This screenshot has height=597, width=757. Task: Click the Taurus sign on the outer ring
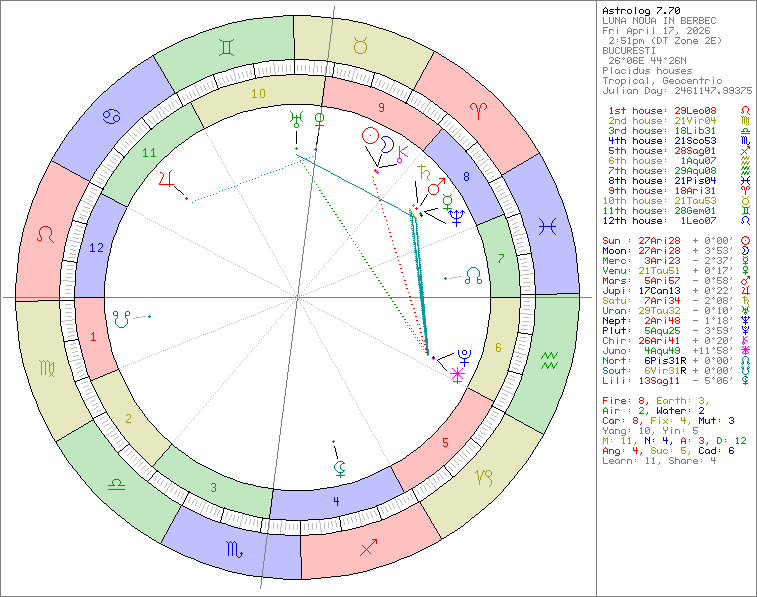pos(362,46)
